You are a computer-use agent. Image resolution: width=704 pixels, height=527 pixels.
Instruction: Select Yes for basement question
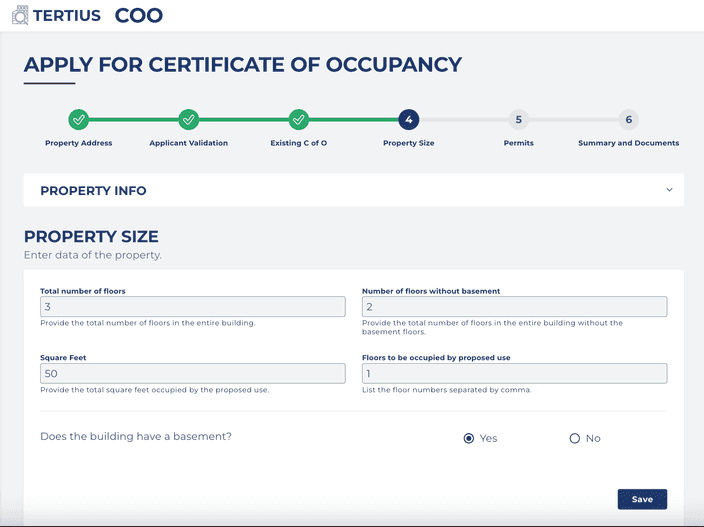pos(469,438)
